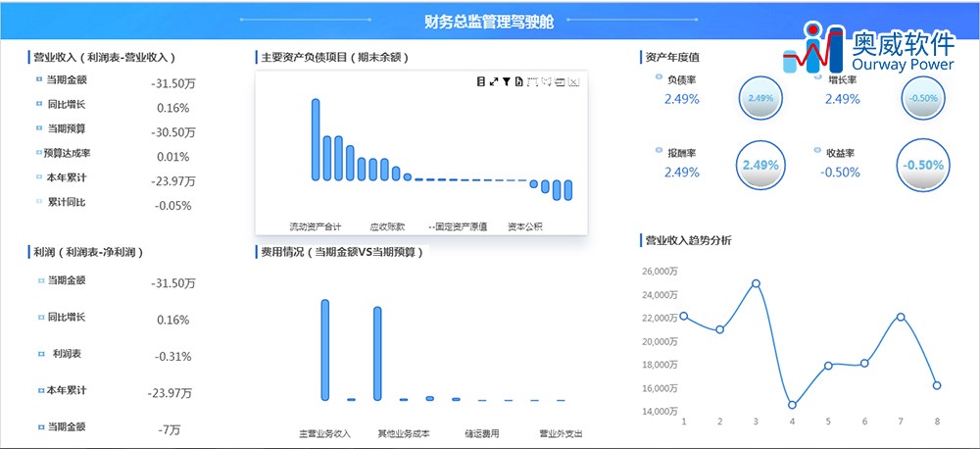The height and width of the screenshot is (449, 980).
Task: Click the data list icon in chart toolbar
Action: [481, 82]
